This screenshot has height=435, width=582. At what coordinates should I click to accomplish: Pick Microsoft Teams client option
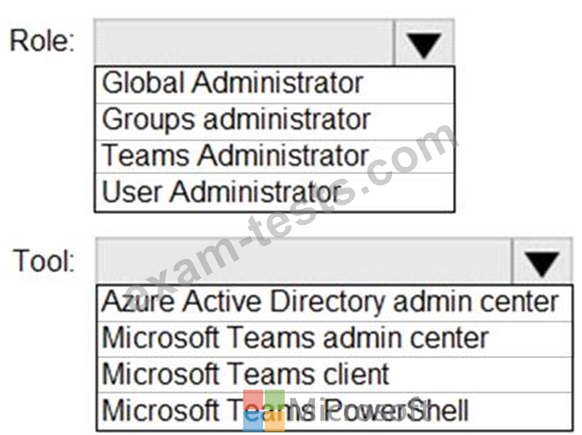point(334,374)
